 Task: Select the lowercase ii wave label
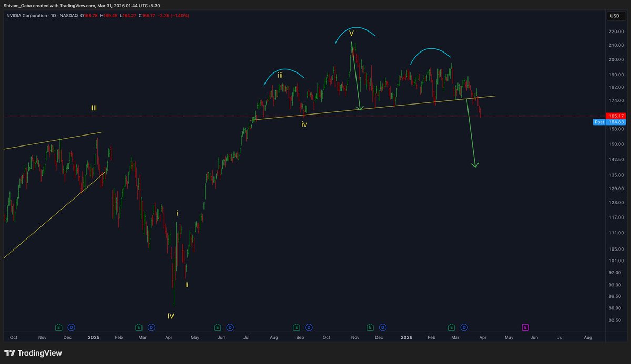(186, 284)
